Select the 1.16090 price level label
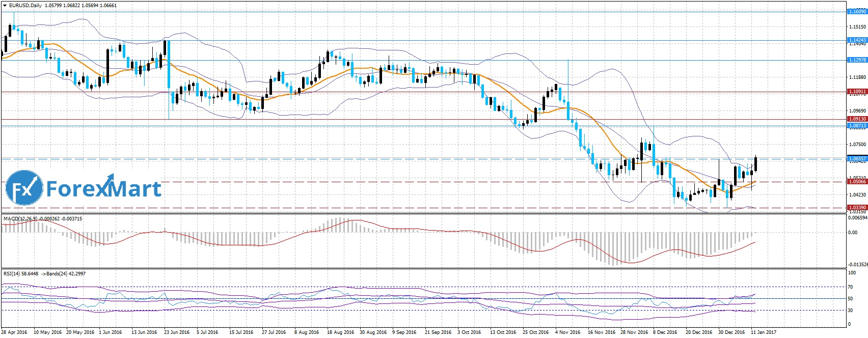The width and height of the screenshot is (868, 338). coord(857,11)
